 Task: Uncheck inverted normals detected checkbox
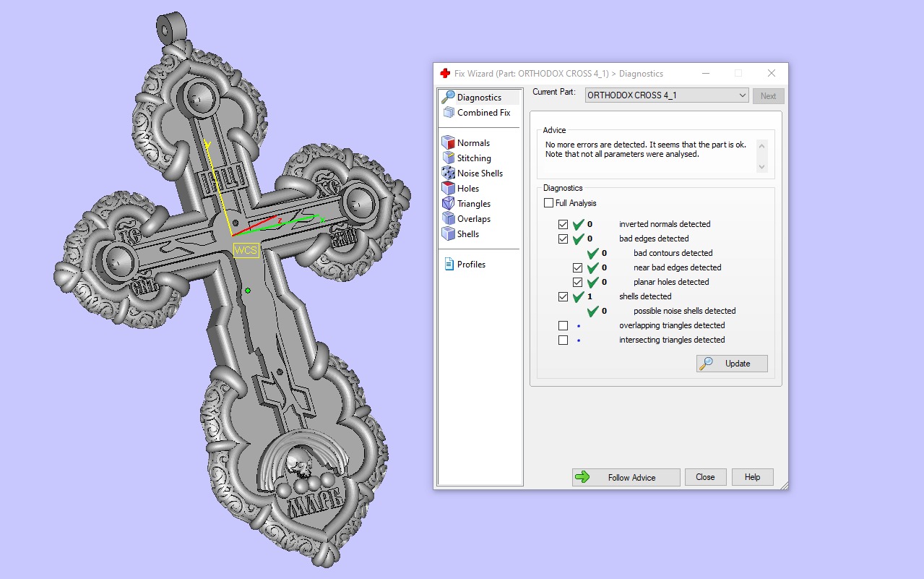[564, 224]
